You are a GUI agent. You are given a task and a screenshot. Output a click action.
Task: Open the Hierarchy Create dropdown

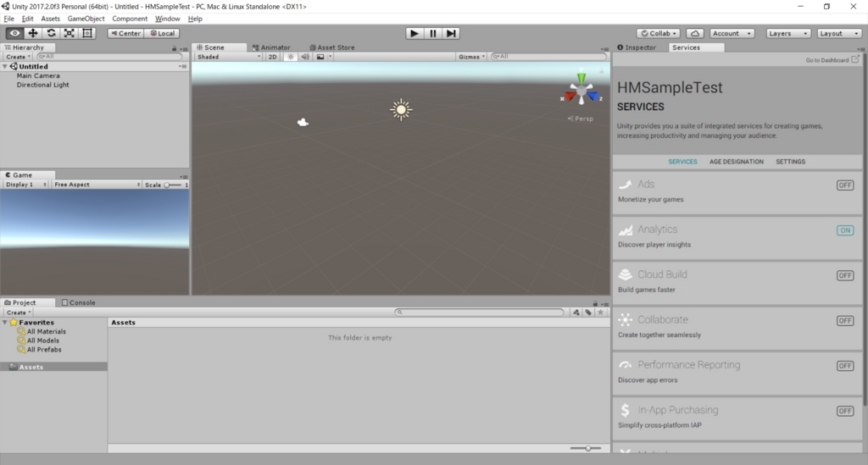pyautogui.click(x=18, y=57)
